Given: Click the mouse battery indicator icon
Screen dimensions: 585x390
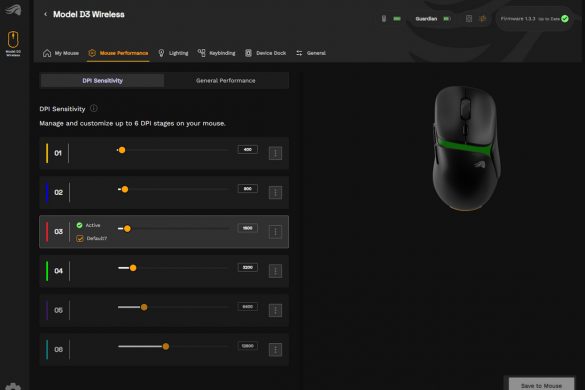Looking at the screenshot, I should point(397,19).
